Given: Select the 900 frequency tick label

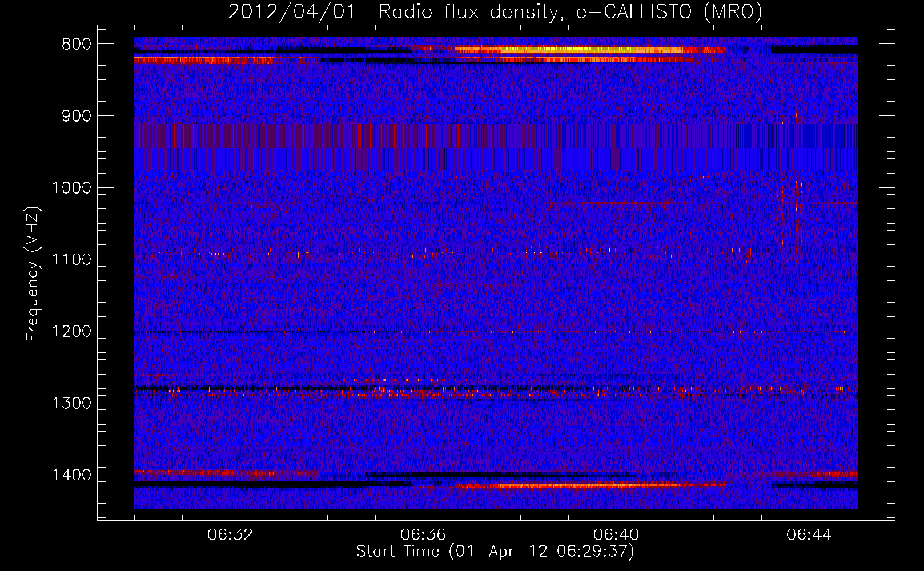Looking at the screenshot, I should pos(76,116).
